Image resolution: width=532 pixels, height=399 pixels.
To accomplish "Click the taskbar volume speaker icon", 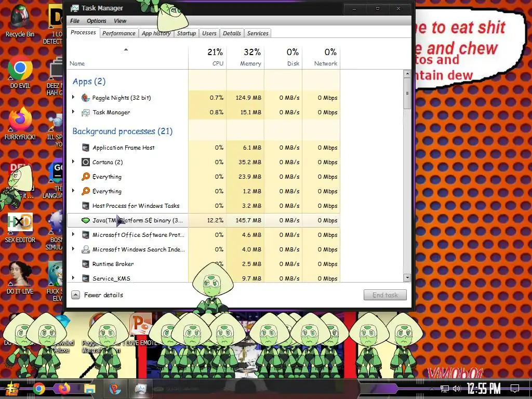I will (x=457, y=389).
